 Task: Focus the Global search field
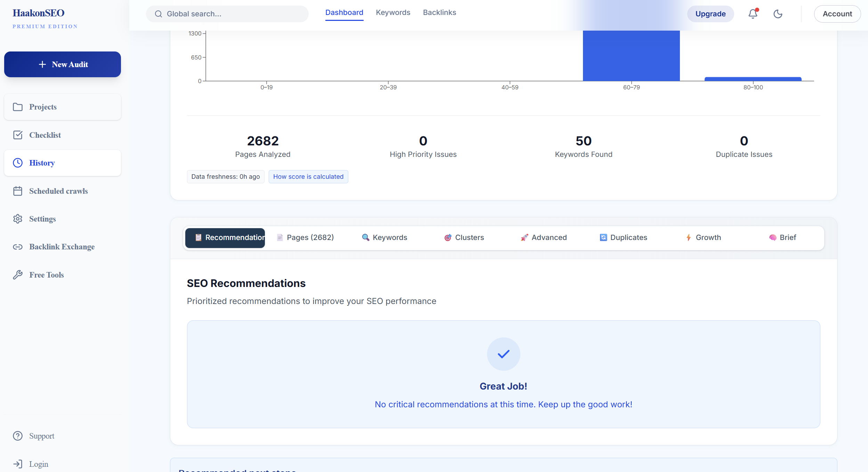(x=227, y=14)
